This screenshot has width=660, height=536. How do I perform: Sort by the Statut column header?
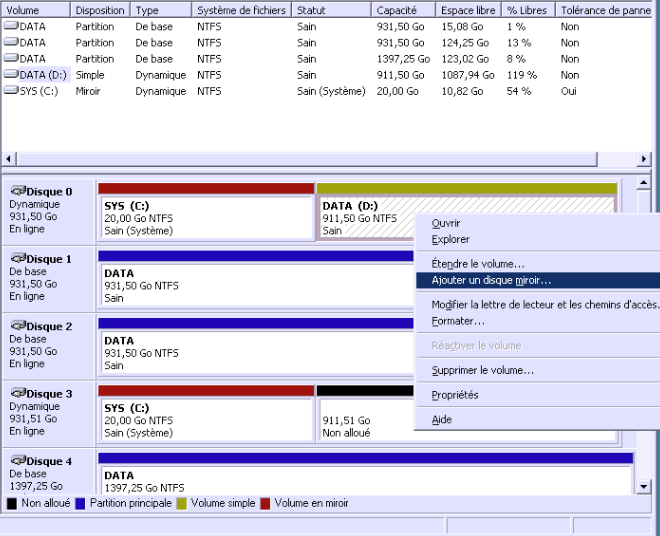[x=332, y=10]
